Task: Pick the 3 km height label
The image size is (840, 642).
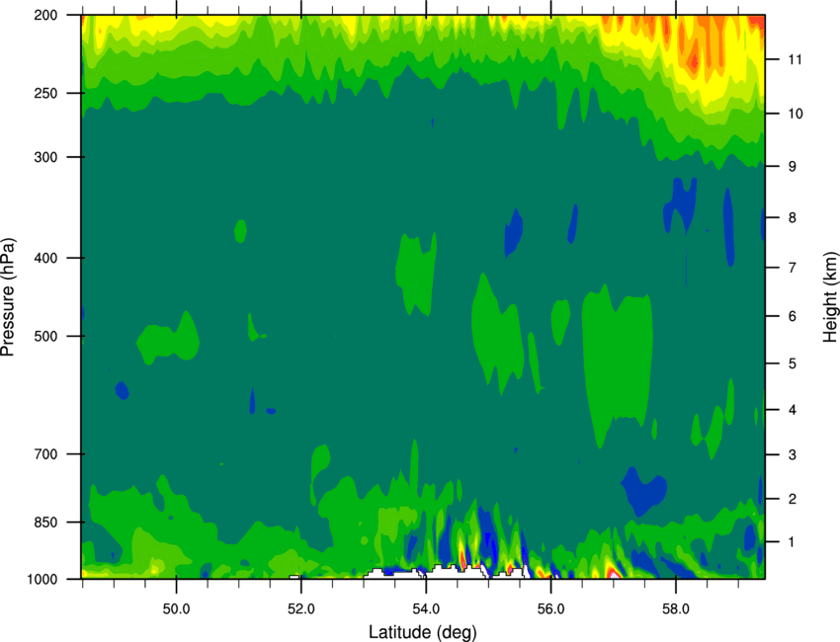Action: (x=793, y=454)
